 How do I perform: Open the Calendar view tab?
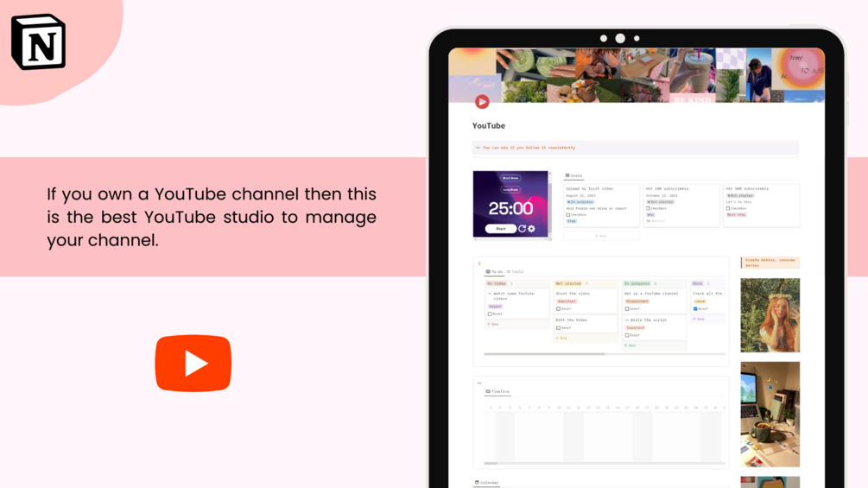486,483
